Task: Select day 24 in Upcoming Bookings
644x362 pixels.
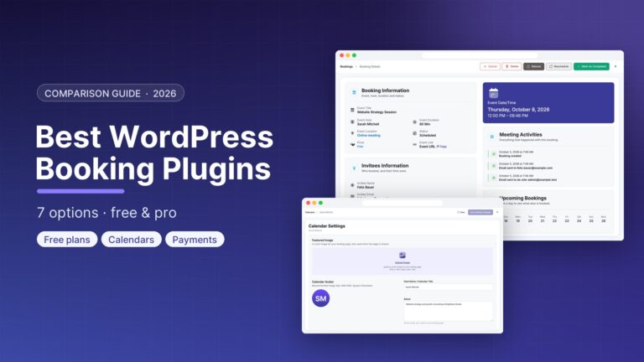Action: pyautogui.click(x=579, y=220)
